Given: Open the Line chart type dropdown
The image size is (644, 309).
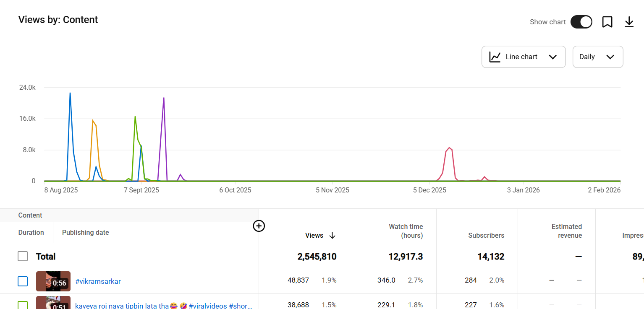Looking at the screenshot, I should pos(523,57).
